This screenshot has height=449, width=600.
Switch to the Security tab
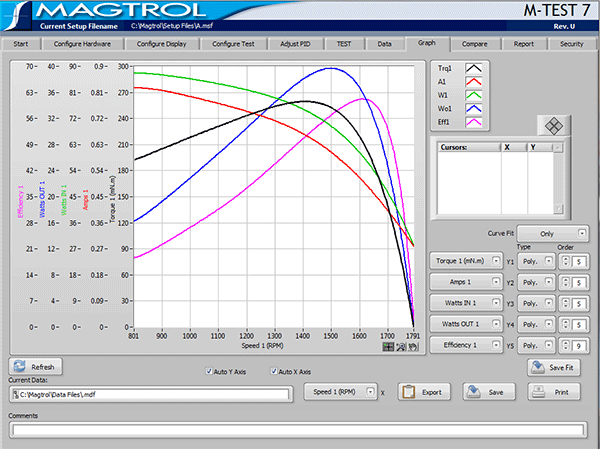[x=572, y=44]
